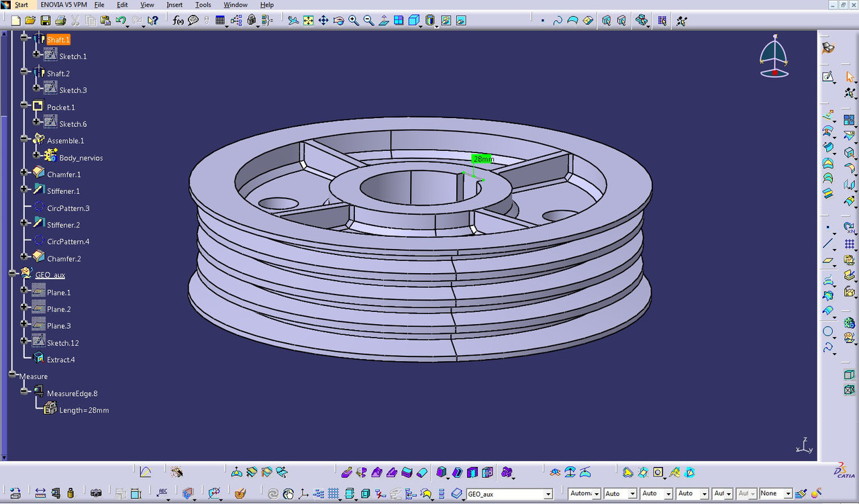Expand the Sketch.1 tree node

tap(36, 54)
